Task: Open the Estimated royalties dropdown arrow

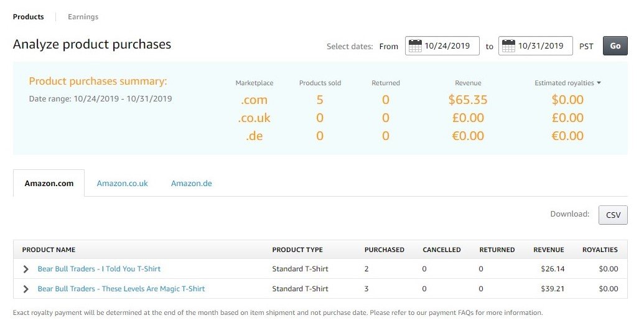Action: coord(599,83)
